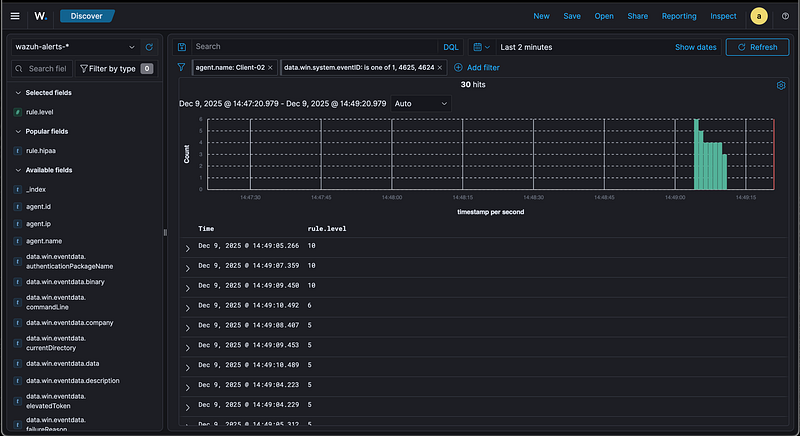The width and height of the screenshot is (800, 436).
Task: Switch query language via DQL
Action: pos(451,47)
